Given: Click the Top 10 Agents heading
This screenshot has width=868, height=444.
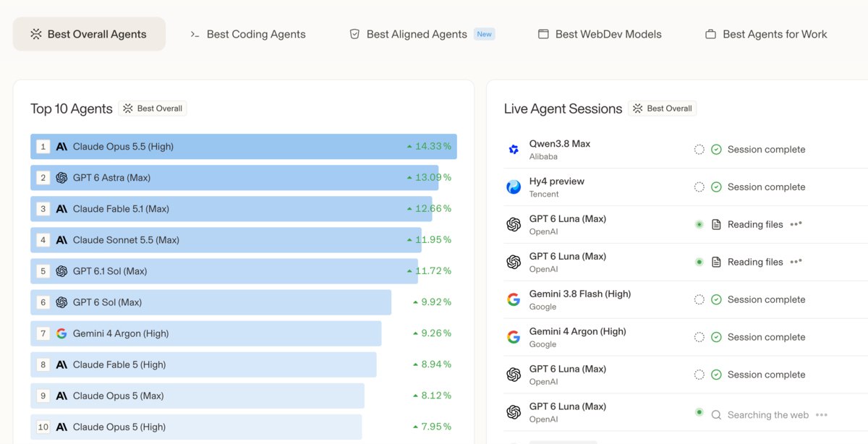Looking at the screenshot, I should tap(72, 108).
